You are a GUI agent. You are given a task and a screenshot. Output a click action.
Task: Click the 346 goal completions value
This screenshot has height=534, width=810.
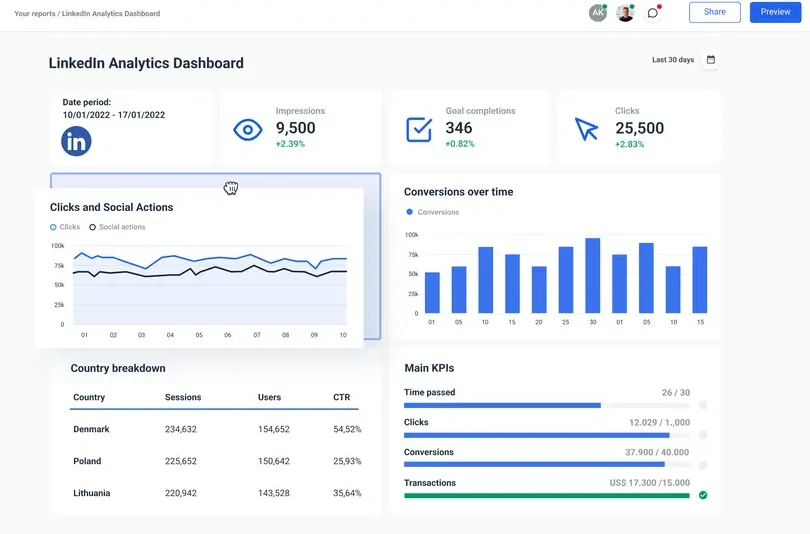click(x=459, y=128)
